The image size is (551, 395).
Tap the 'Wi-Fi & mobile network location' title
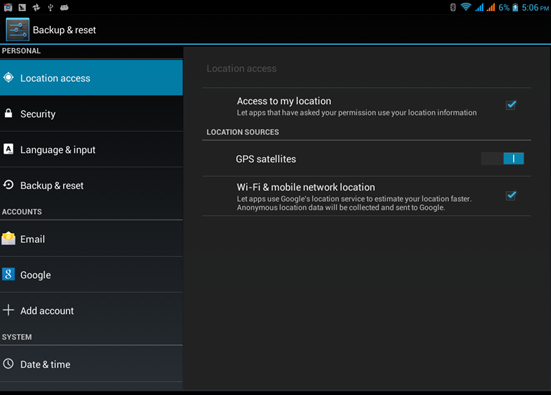tap(306, 187)
